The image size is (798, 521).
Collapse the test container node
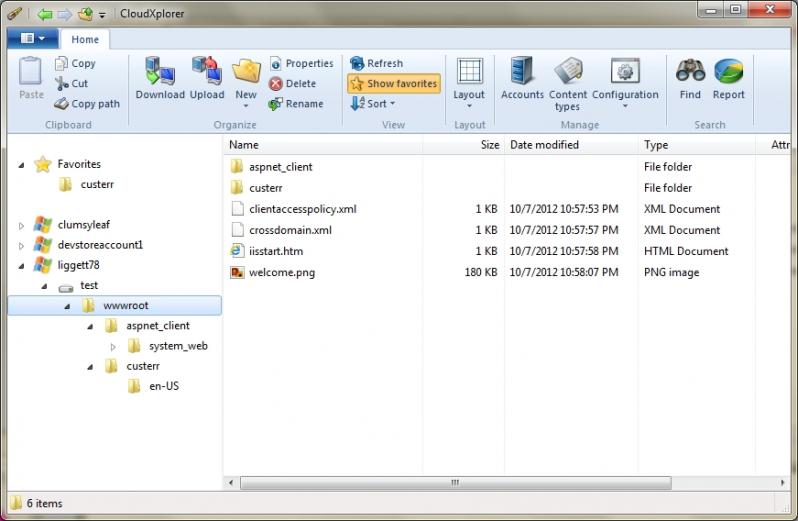click(44, 286)
